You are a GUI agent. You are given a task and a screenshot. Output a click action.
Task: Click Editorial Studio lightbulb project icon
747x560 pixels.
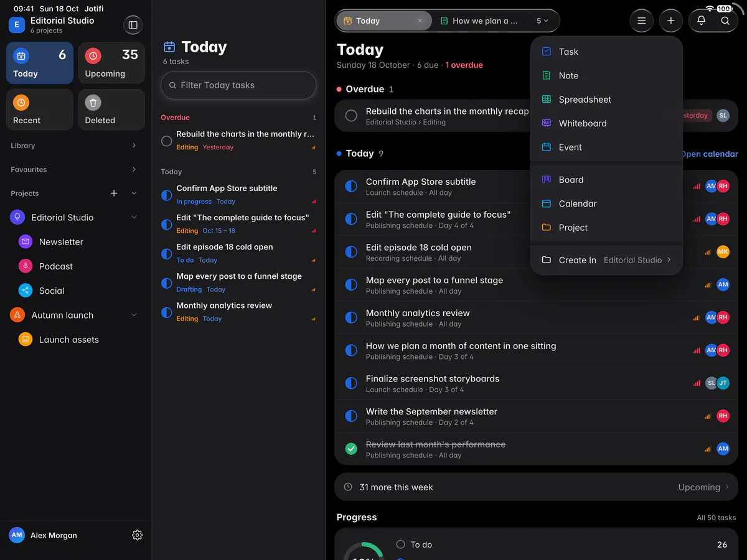tap(17, 217)
